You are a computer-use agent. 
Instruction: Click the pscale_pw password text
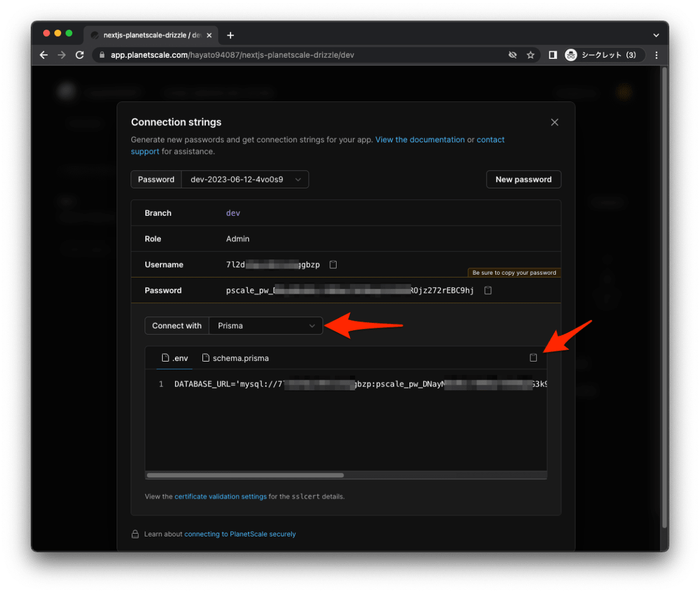point(350,290)
